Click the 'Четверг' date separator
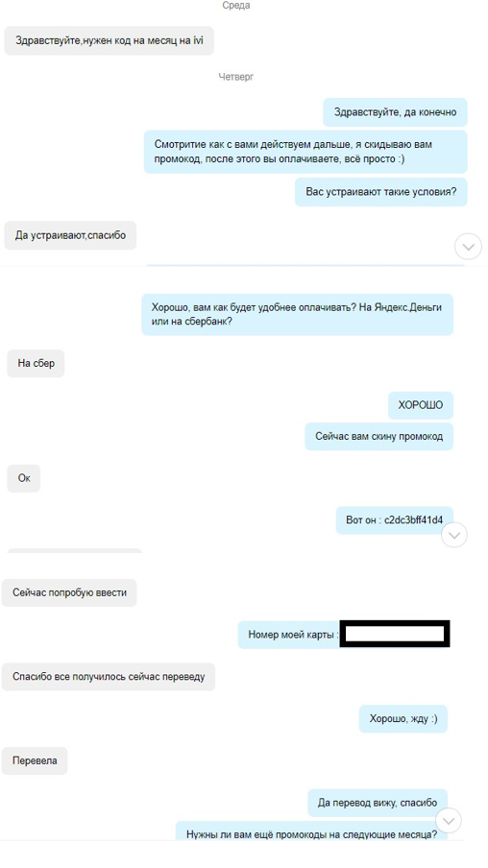Image resolution: width=488 pixels, height=868 pixels. pos(236,77)
